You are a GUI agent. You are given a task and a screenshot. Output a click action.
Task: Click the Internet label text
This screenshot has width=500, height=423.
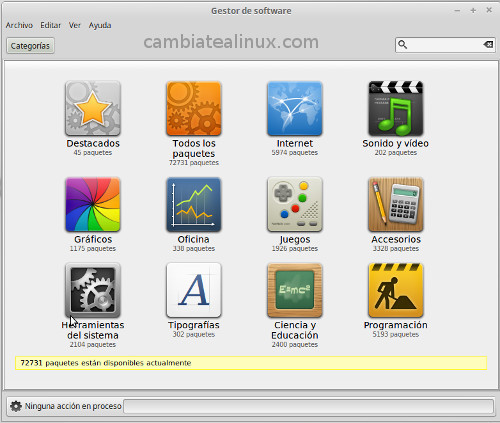295,143
